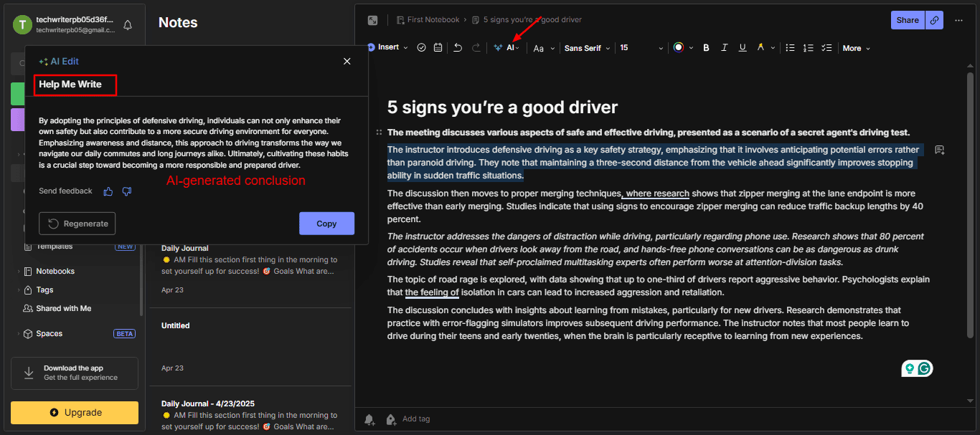This screenshot has height=435, width=980.
Task: Expand the note to full screen
Action: pos(372,20)
